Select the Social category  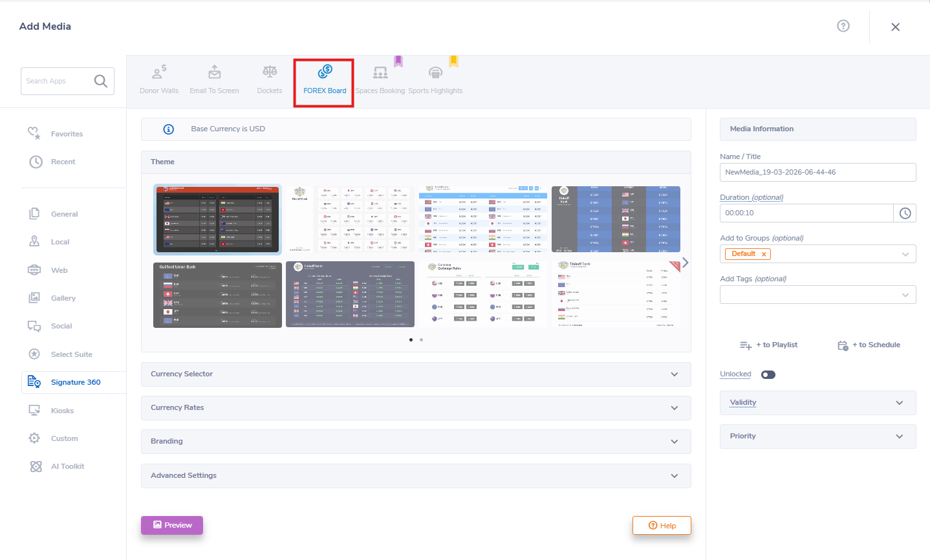pyautogui.click(x=50, y=326)
